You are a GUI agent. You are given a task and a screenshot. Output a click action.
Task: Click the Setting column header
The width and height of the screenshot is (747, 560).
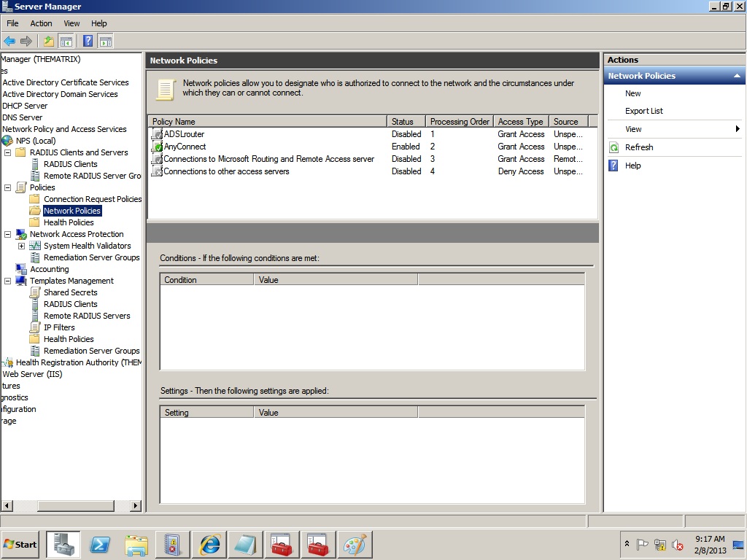coord(206,413)
